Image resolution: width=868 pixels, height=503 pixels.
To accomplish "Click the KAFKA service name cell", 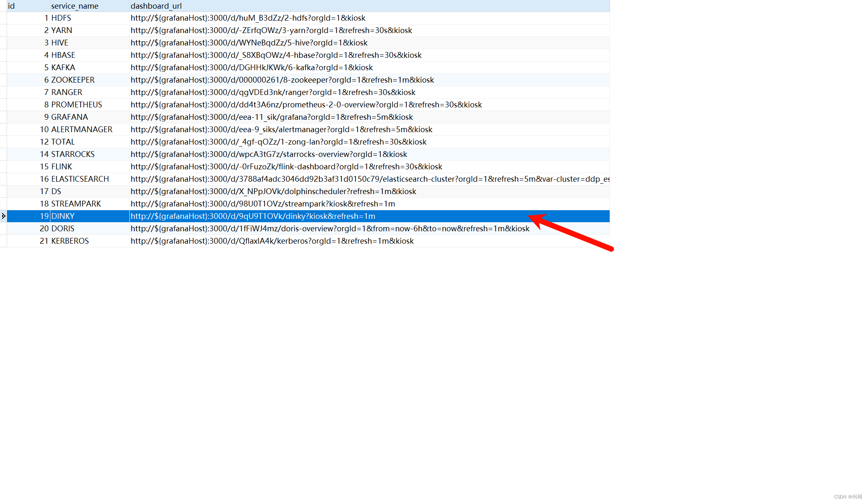I will (x=63, y=68).
